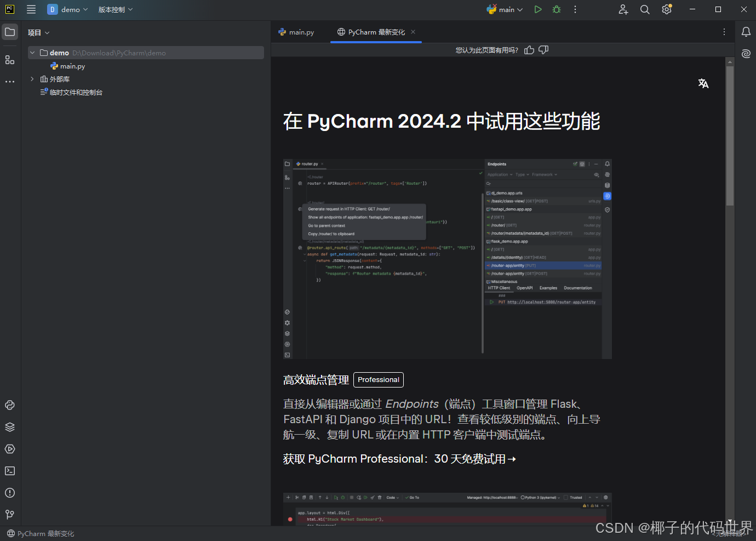Screen dimensions: 756x541
Task: Start debugging with the bug icon
Action: [x=557, y=9]
